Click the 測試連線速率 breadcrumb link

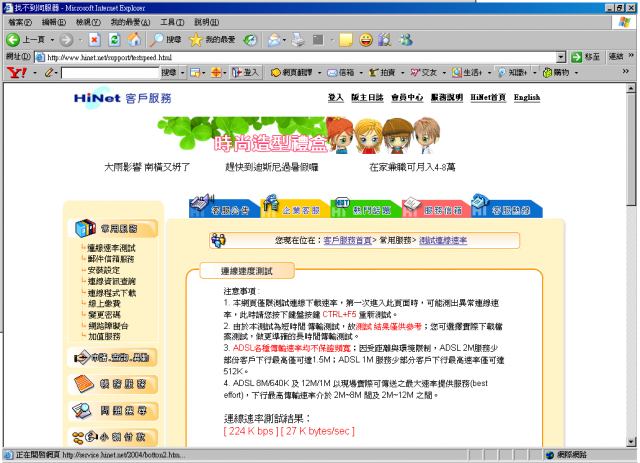coord(443,240)
